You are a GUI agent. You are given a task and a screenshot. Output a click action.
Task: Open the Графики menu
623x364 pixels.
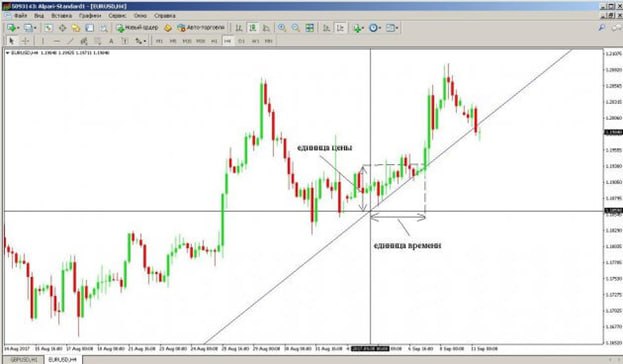coord(90,16)
